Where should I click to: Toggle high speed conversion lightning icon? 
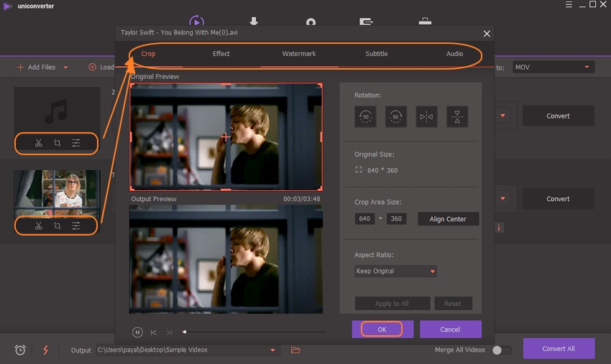[46, 350]
